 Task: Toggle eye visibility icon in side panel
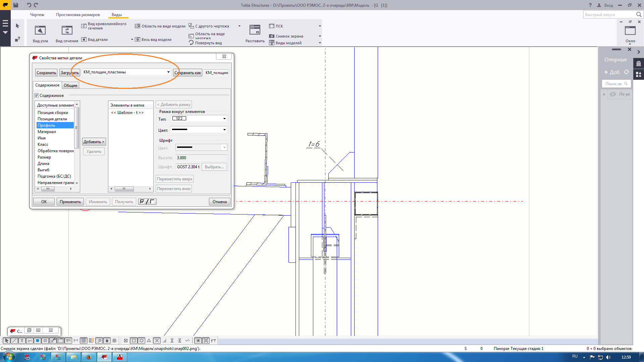click(613, 94)
